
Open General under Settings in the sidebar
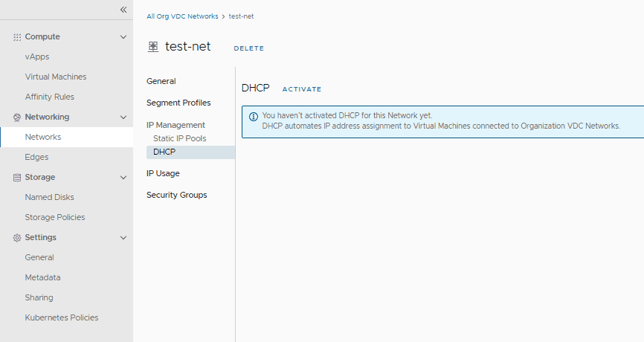39,257
